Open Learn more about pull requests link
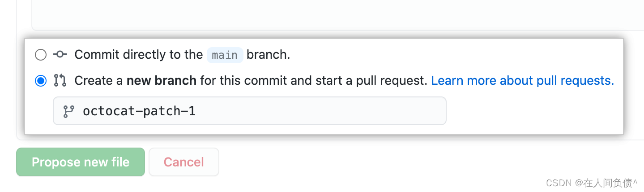 522,81
